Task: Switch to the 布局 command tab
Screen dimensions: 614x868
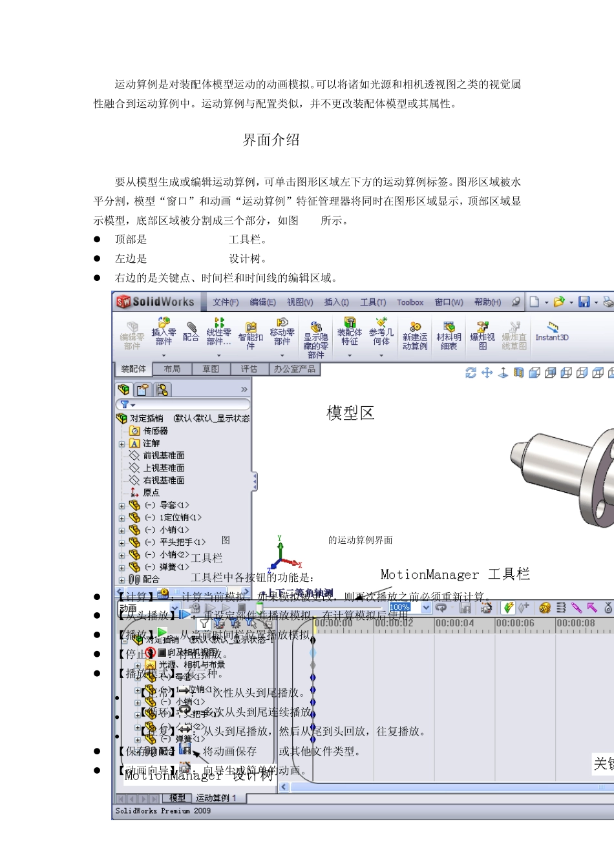Action: [x=172, y=369]
